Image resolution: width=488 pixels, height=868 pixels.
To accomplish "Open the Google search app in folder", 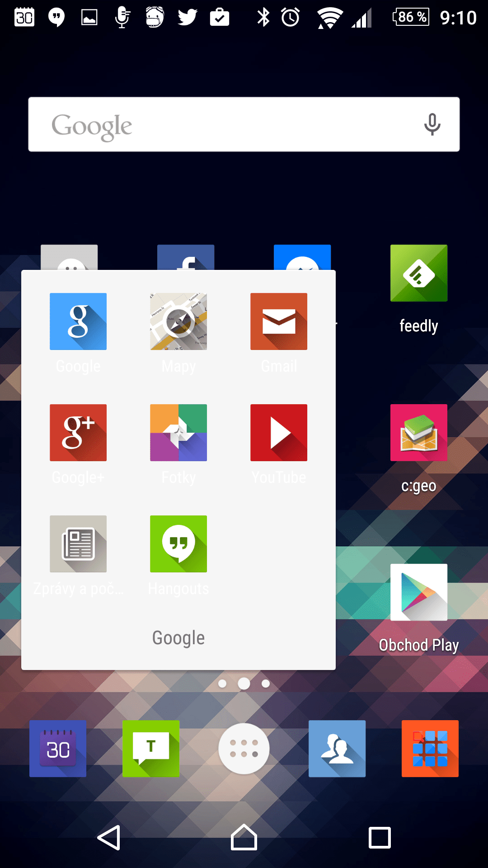I will 78,321.
